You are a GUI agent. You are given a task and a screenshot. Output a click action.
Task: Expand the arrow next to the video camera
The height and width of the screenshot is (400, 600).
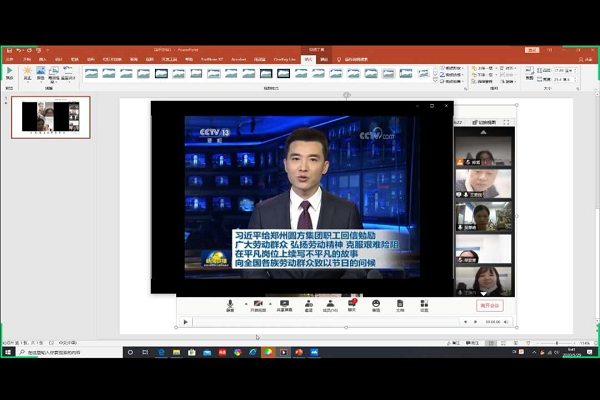269,303
